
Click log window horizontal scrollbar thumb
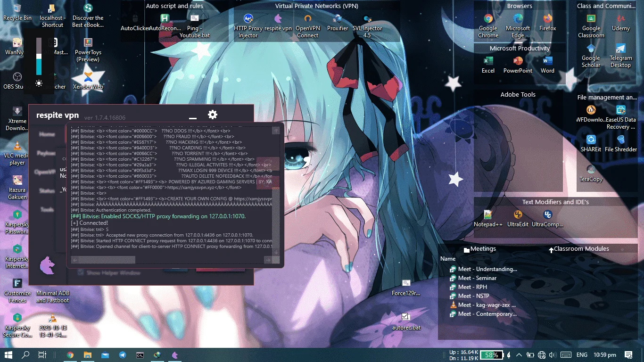click(x=107, y=260)
